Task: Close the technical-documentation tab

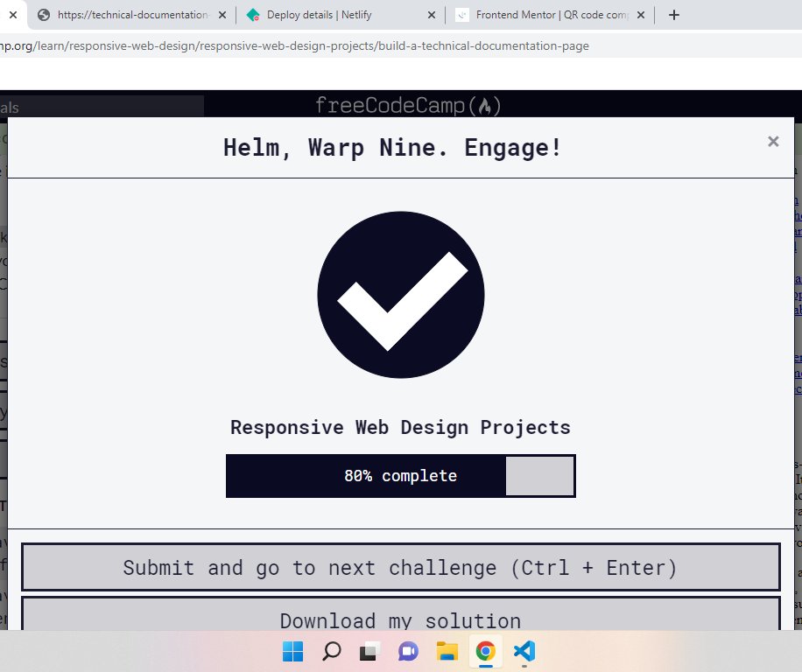Action: [x=222, y=16]
